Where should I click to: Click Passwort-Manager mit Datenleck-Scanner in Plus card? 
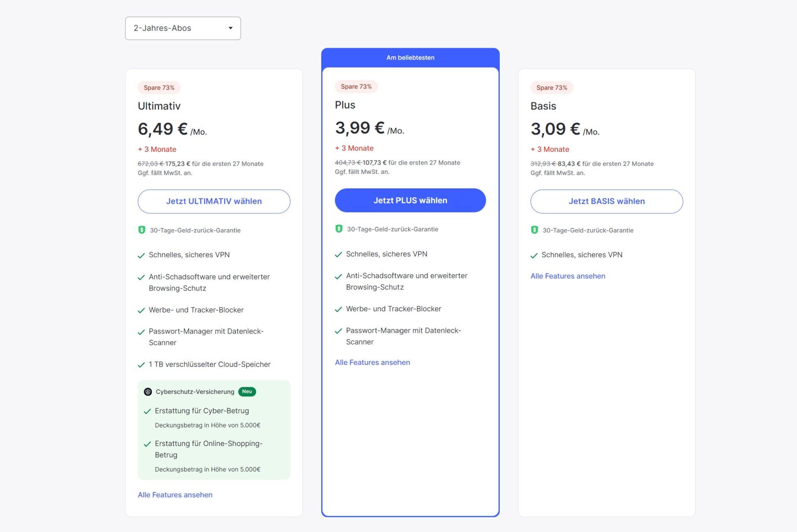[x=403, y=336]
